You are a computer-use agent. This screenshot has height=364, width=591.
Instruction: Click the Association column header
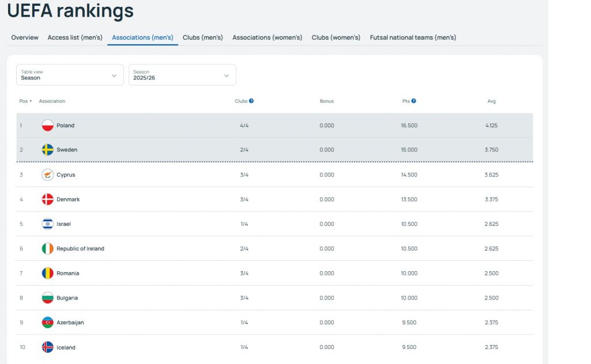pyautogui.click(x=52, y=101)
